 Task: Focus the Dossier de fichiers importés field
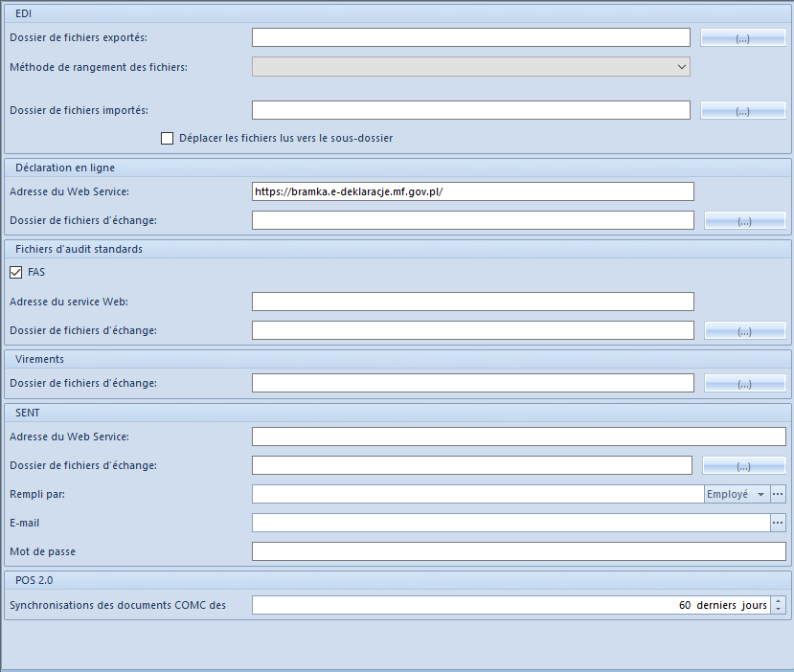coord(471,110)
